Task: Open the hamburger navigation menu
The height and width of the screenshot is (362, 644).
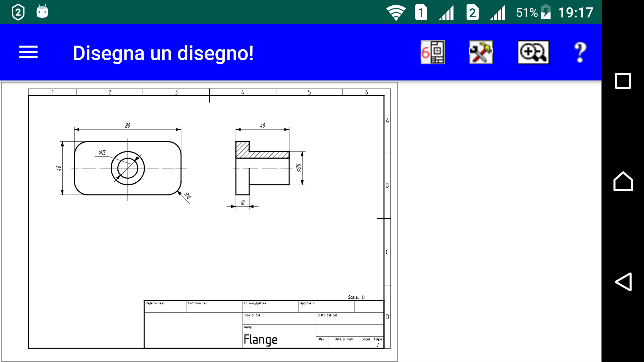Action: tap(28, 52)
